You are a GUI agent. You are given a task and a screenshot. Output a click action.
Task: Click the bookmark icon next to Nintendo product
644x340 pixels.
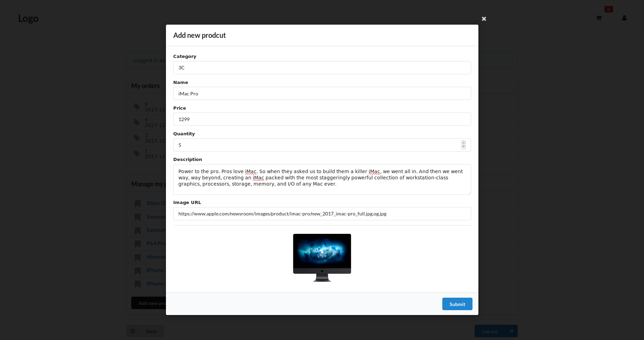pyautogui.click(x=137, y=257)
